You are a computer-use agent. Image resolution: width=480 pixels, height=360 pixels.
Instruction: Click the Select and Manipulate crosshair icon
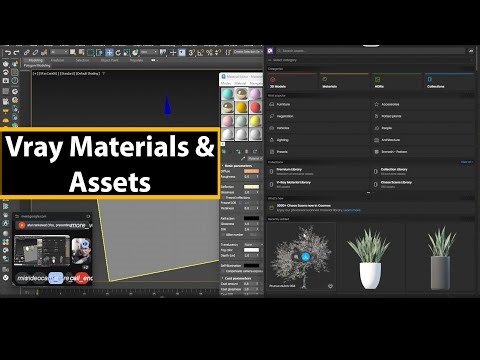point(173,52)
